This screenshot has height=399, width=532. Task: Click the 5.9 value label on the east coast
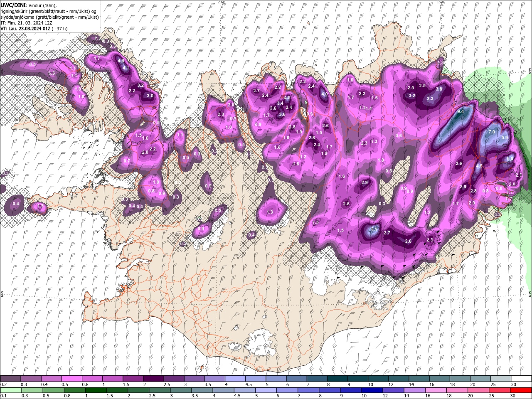pyautogui.click(x=505, y=138)
